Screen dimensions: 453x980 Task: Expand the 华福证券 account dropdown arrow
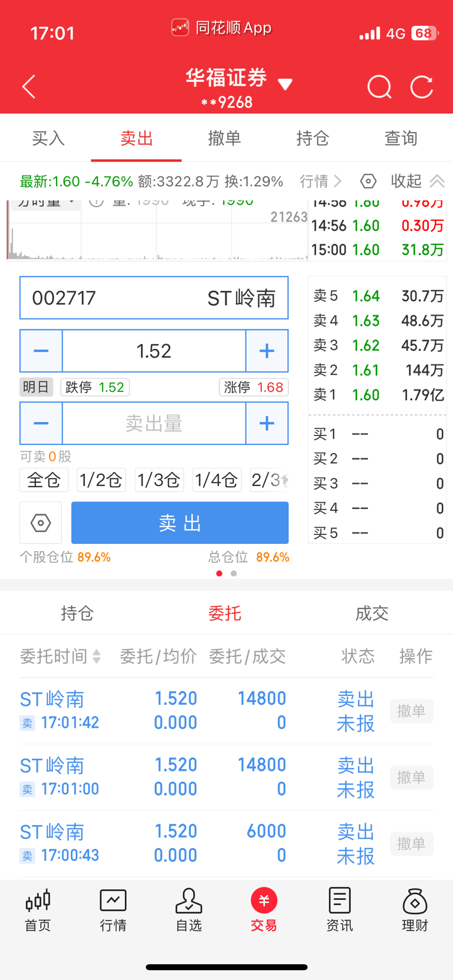(x=285, y=84)
